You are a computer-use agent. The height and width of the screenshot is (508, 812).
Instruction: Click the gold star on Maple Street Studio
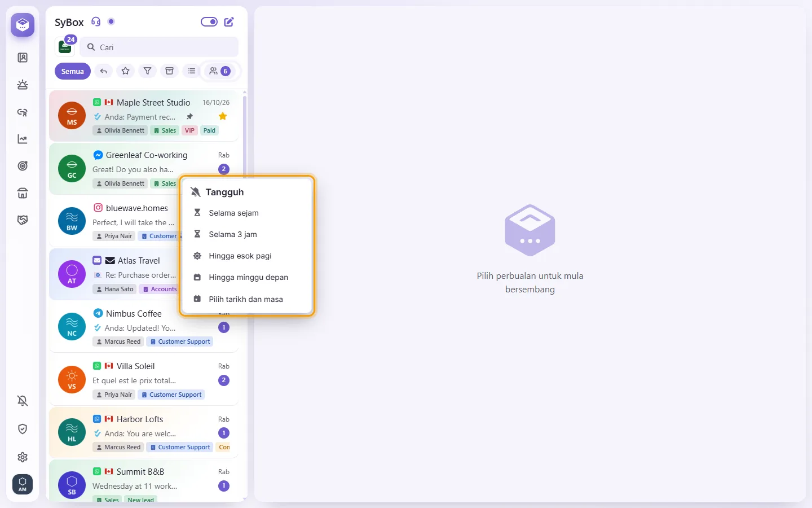(223, 116)
